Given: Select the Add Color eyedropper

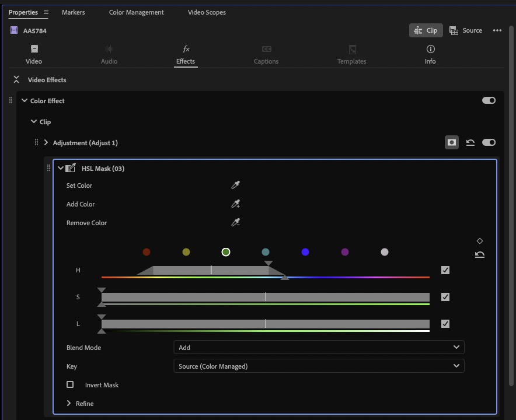Looking at the screenshot, I should pyautogui.click(x=235, y=204).
